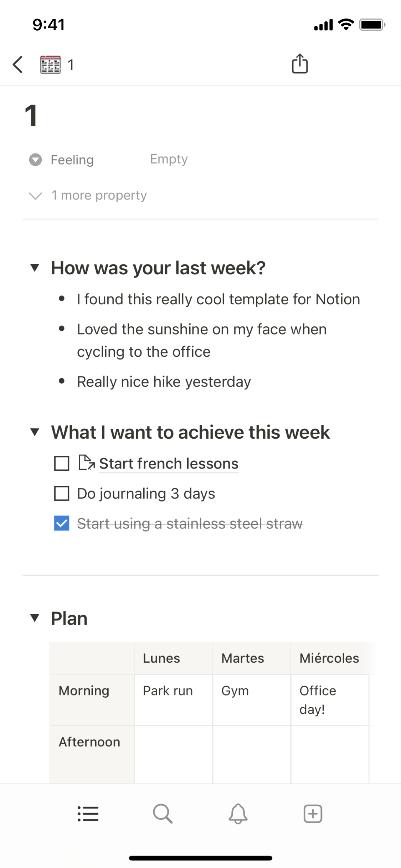Select the Lunes column header cell

pyautogui.click(x=173, y=658)
